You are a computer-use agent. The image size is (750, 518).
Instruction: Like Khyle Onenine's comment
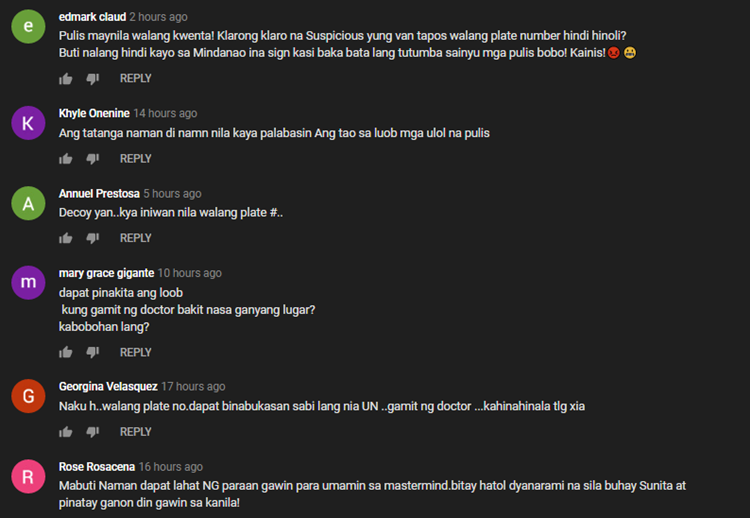pyautogui.click(x=66, y=159)
